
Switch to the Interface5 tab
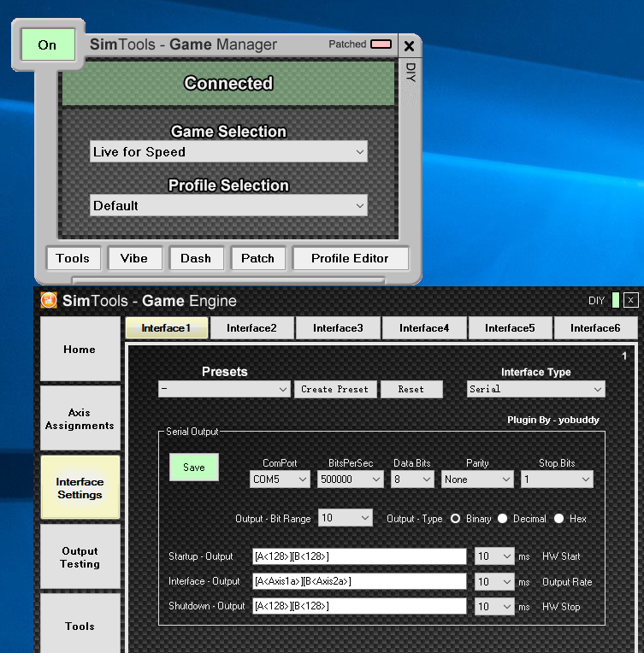click(x=510, y=328)
